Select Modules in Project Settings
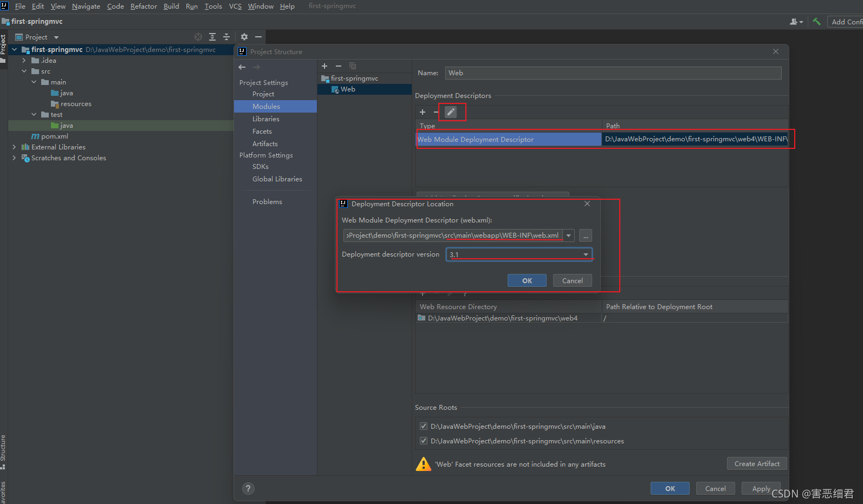The height and width of the screenshot is (504, 863). [275, 107]
